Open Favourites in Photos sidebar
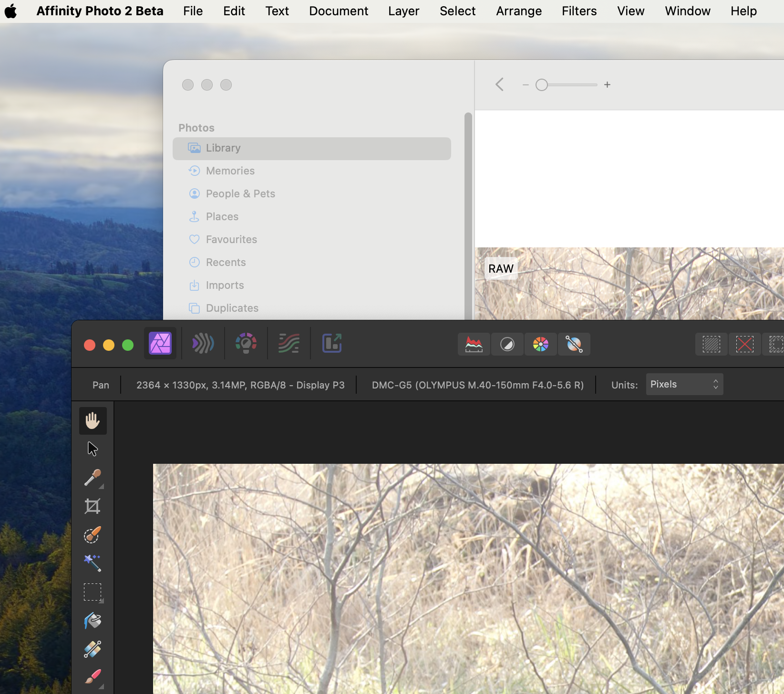The width and height of the screenshot is (784, 694). (312, 239)
